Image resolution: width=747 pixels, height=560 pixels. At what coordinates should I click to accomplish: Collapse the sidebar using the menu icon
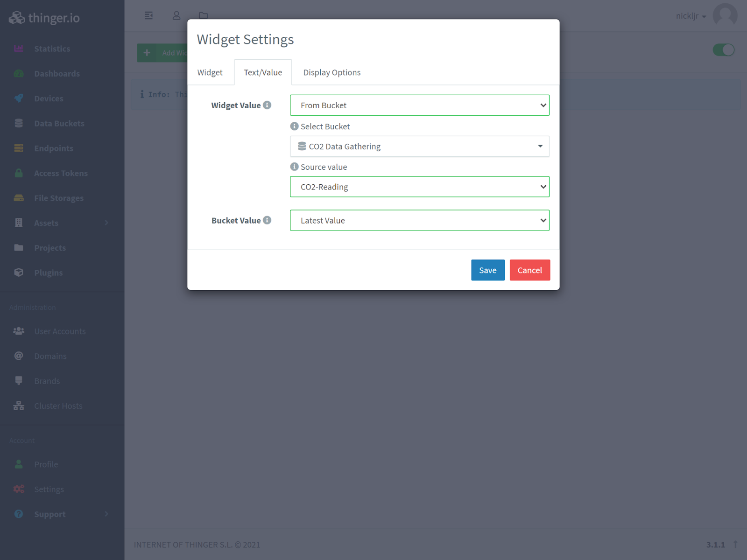pos(148,15)
